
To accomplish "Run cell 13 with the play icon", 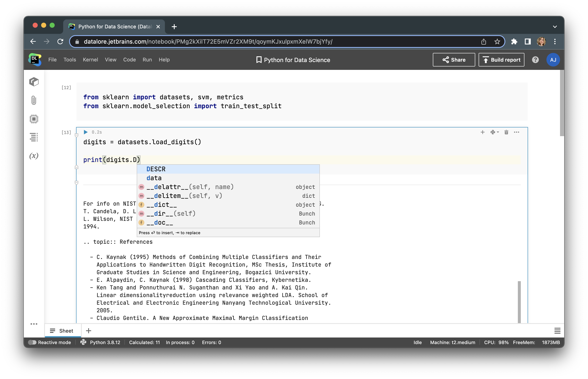I will coord(85,132).
